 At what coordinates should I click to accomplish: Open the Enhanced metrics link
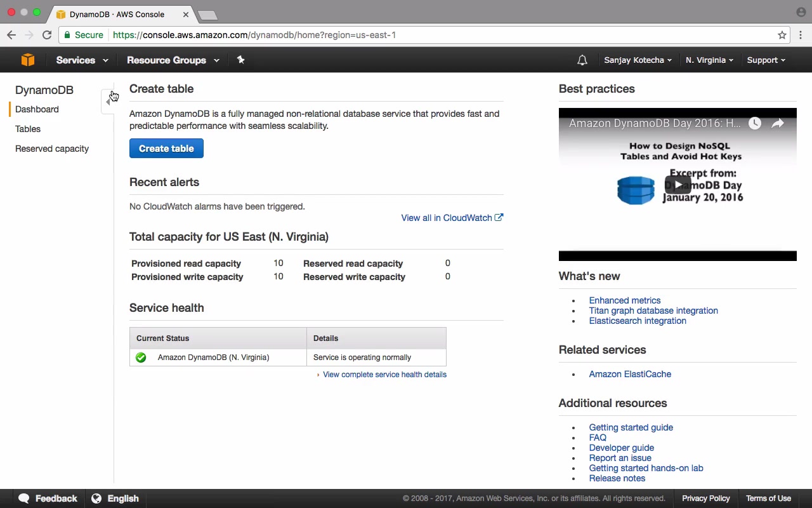pos(625,300)
